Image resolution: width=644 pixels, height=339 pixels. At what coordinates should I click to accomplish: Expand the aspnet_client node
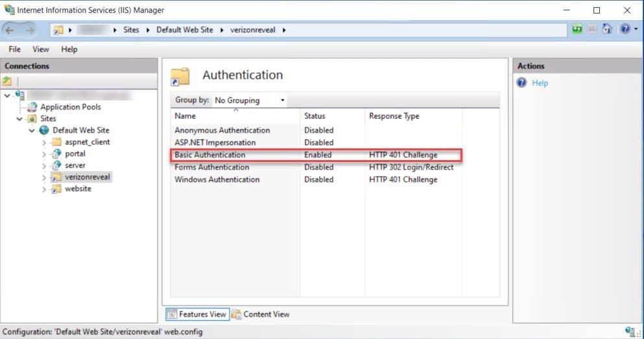point(44,143)
